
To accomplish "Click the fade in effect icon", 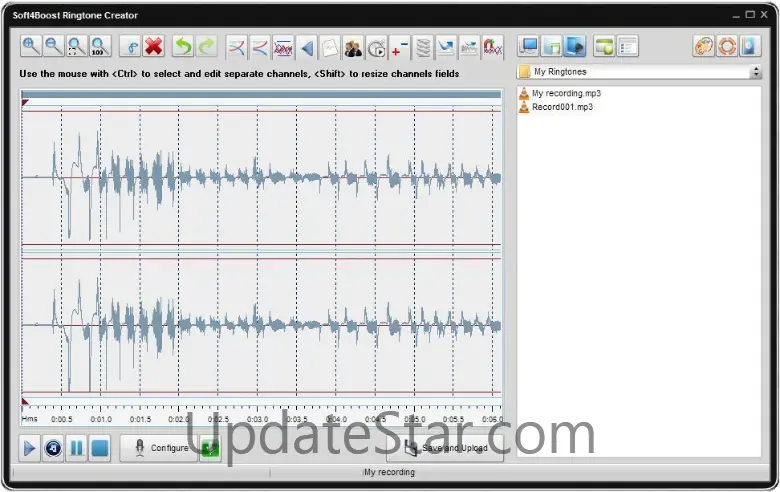I will (x=237, y=46).
